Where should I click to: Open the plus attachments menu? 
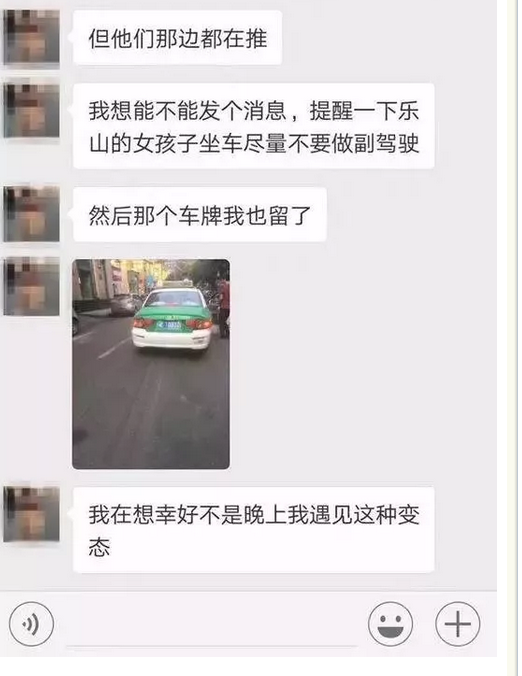457,623
